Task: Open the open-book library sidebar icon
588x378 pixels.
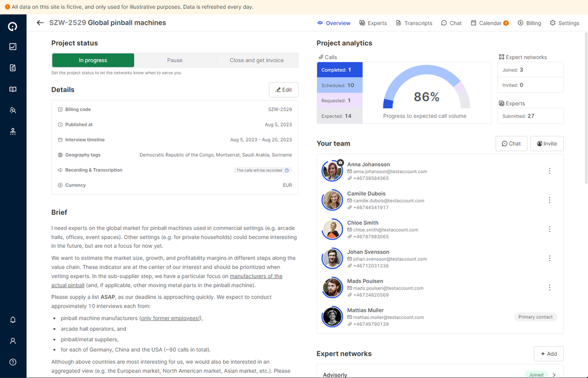Action: click(13, 89)
